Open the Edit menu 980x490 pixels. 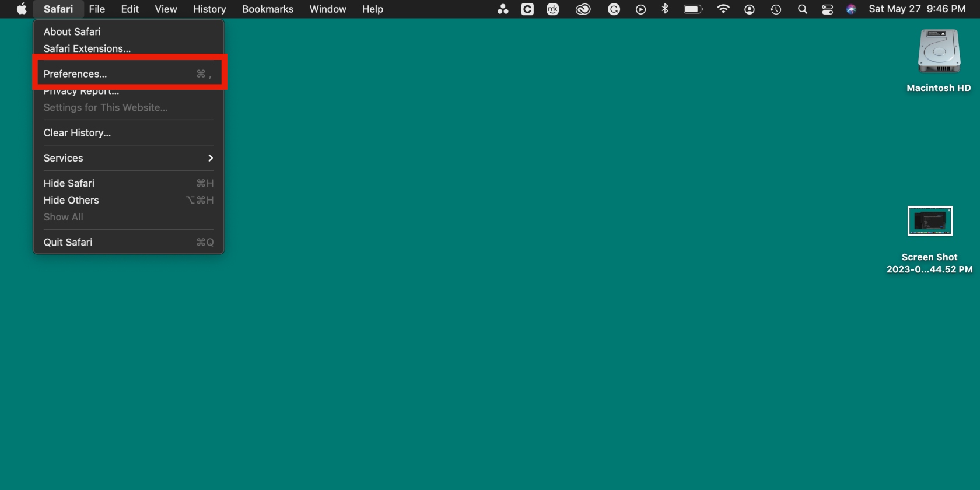[x=129, y=9]
